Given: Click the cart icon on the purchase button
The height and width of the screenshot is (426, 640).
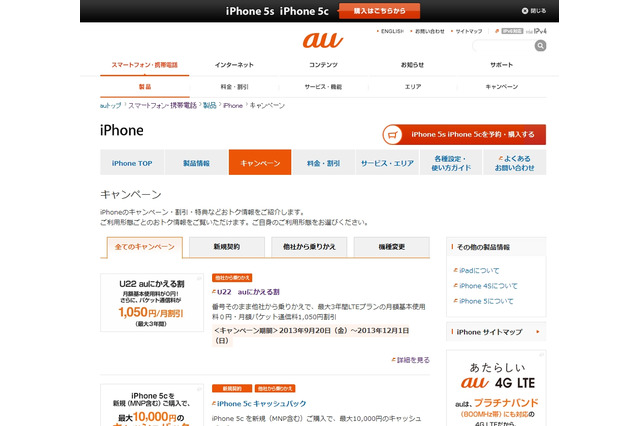Looking at the screenshot, I should pos(393,135).
